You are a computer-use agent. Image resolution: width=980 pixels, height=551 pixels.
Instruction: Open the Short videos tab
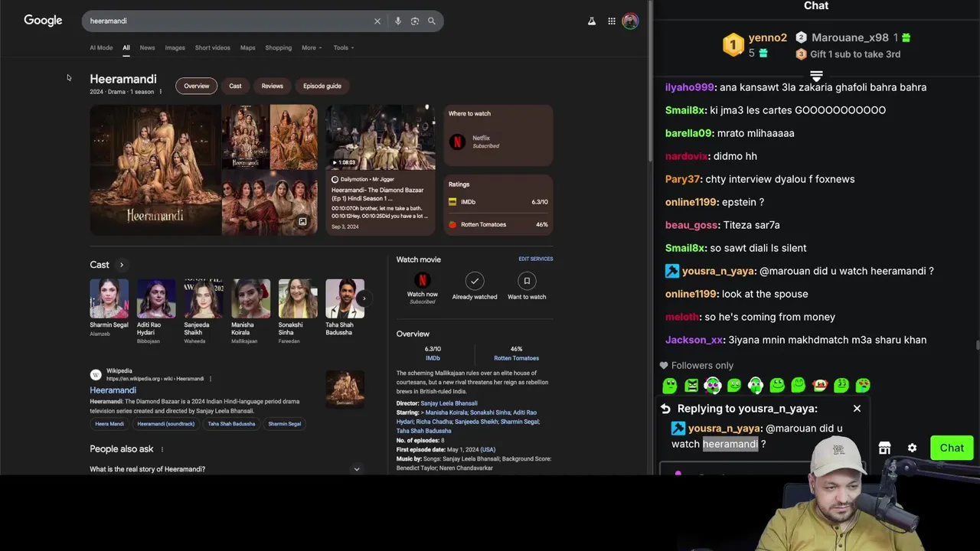click(x=212, y=47)
